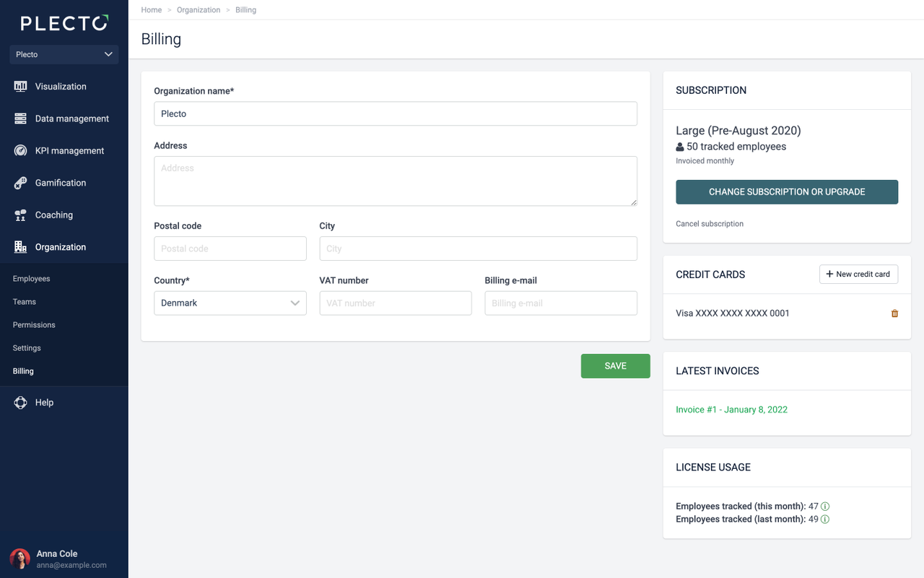
Task: Click the Organization building icon
Action: pyautogui.click(x=20, y=247)
